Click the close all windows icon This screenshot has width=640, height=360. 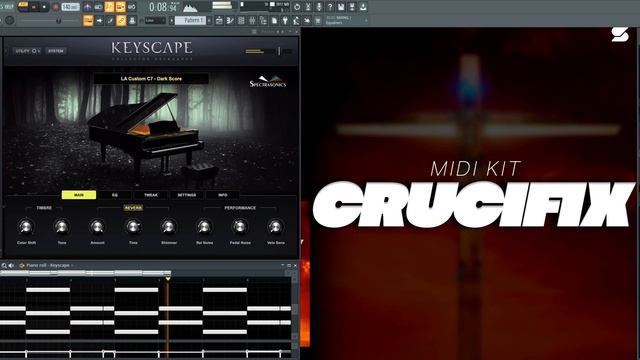[307, 20]
